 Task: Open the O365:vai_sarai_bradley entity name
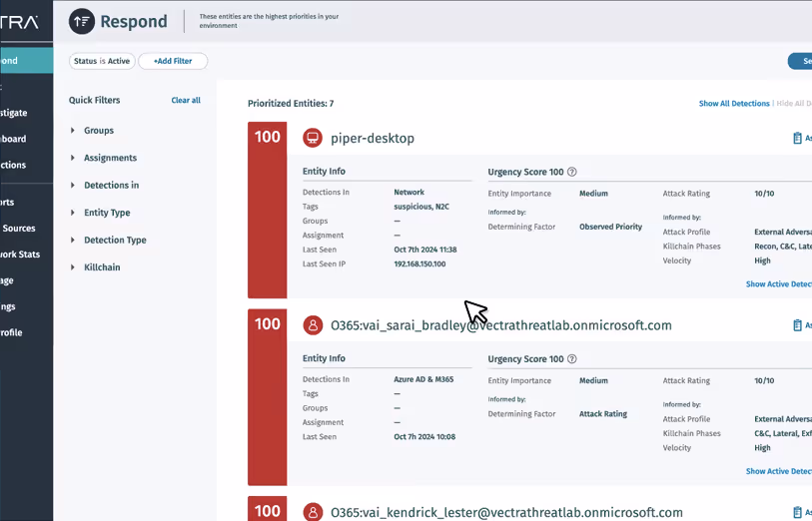tap(501, 325)
